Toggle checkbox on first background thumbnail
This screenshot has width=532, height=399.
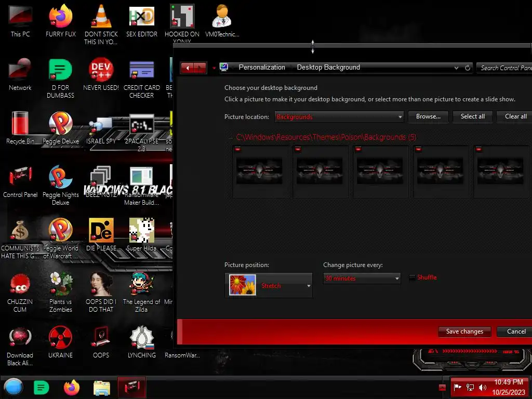click(237, 149)
